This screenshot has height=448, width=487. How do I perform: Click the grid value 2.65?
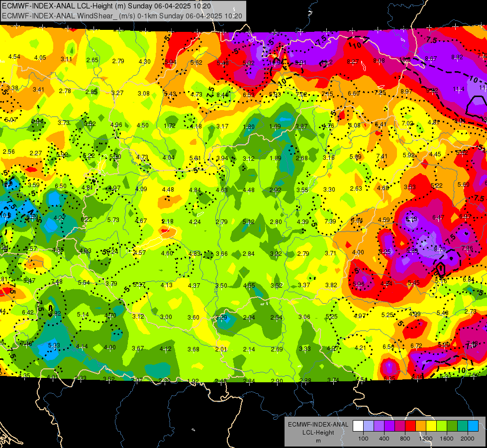tap(92, 60)
